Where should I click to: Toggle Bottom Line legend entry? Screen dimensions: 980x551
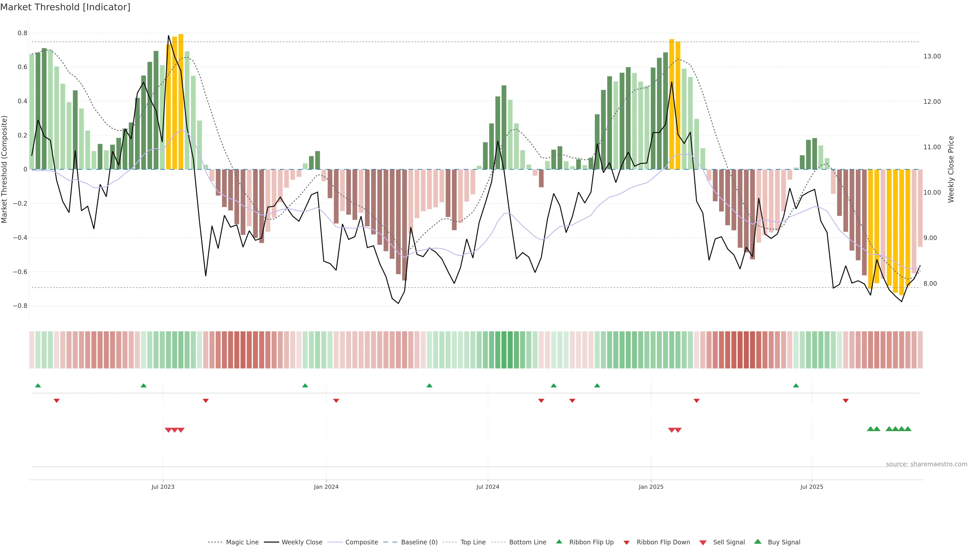527,542
